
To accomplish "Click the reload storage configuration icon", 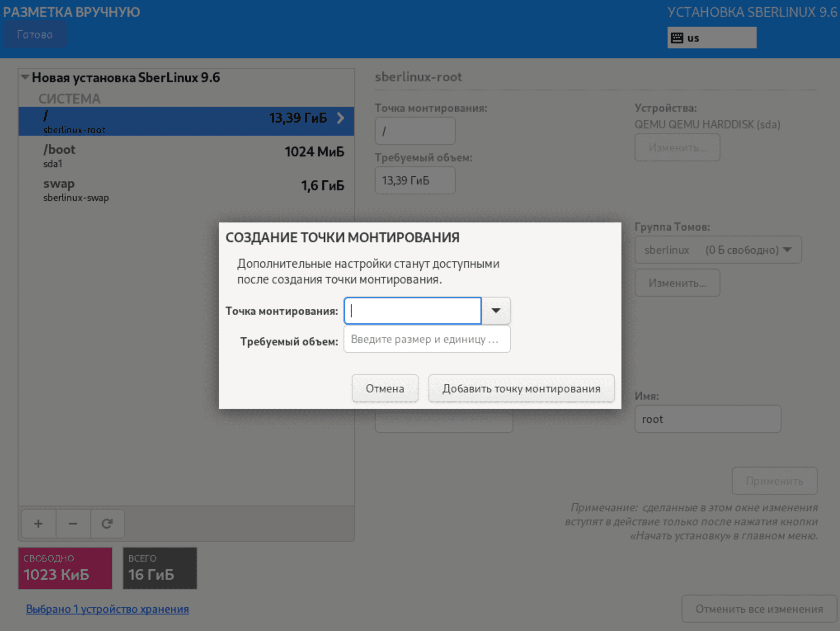I will pos(107,524).
